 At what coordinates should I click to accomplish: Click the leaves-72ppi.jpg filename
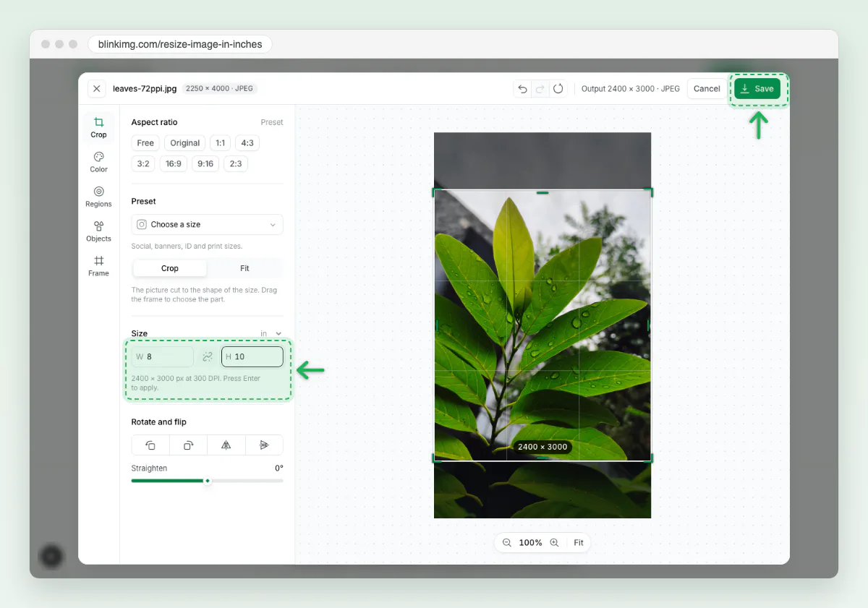coord(145,89)
